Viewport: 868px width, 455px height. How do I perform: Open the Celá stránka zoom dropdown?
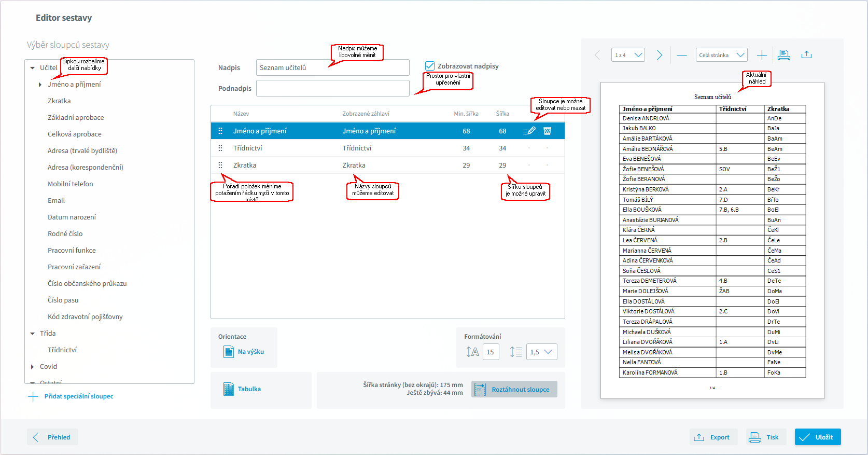721,55
